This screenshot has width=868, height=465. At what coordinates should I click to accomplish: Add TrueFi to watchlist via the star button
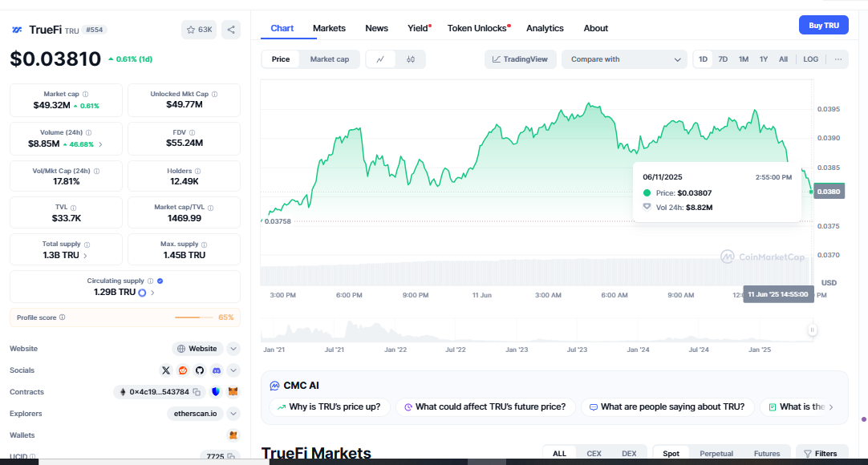(199, 30)
